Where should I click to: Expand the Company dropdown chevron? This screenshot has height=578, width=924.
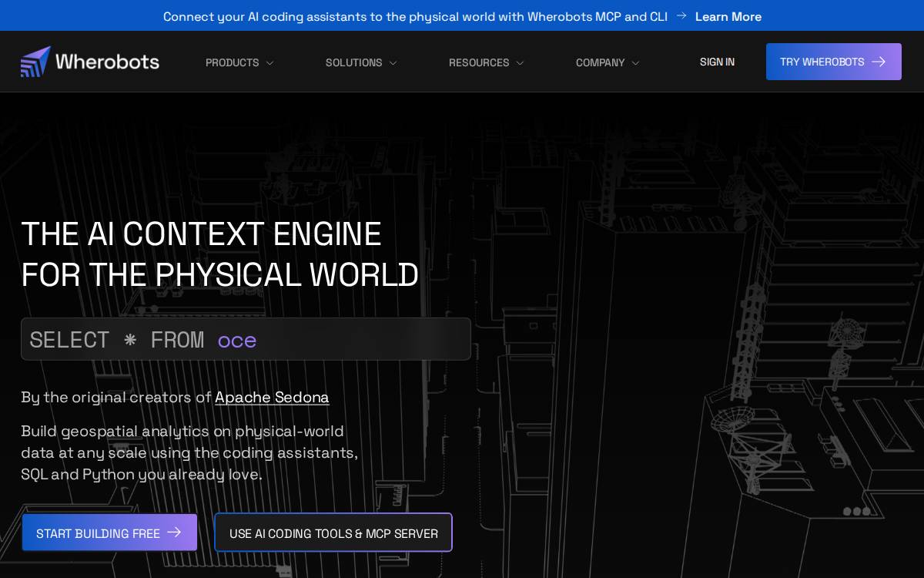coord(635,63)
